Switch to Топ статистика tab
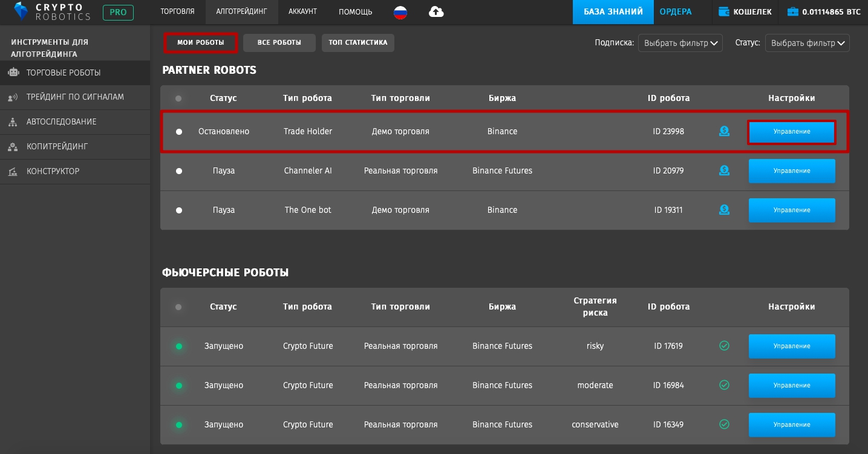The image size is (868, 454). pyautogui.click(x=358, y=43)
